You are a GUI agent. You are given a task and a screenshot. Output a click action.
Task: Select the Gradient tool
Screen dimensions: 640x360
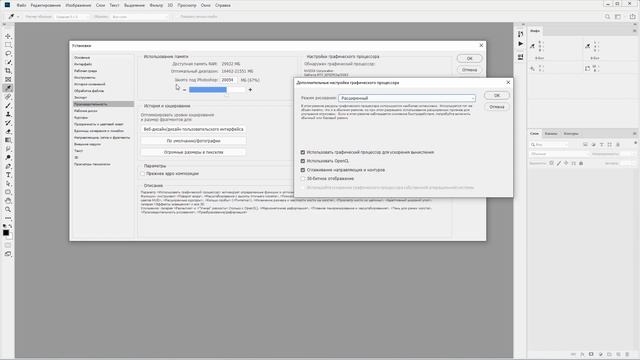[x=8, y=140]
